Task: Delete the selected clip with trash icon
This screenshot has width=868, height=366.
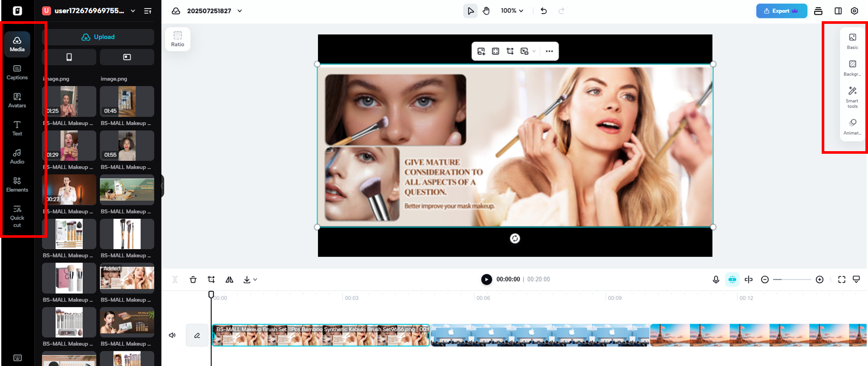Action: [x=193, y=279]
